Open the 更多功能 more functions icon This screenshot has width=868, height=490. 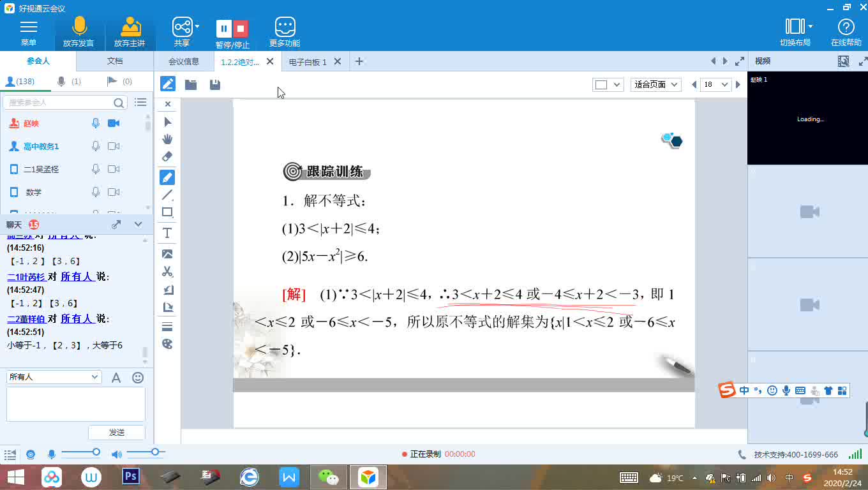(x=284, y=27)
